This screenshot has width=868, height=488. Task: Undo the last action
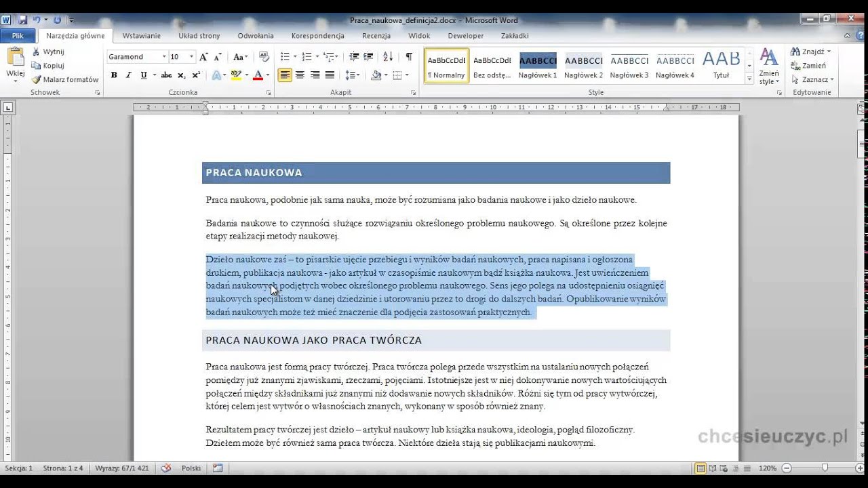37,20
